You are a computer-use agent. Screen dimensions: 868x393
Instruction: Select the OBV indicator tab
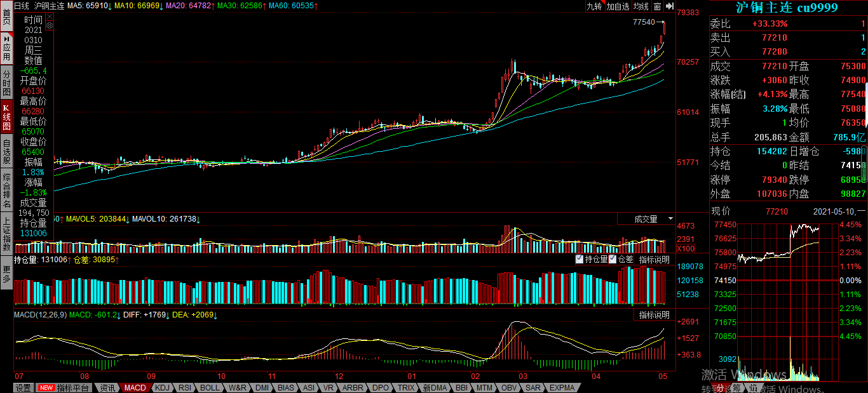510,388
